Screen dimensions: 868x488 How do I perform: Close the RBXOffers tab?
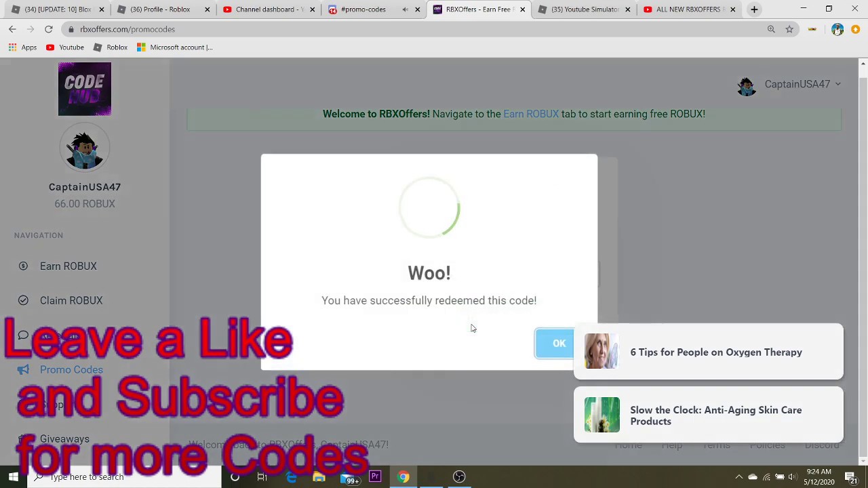click(x=522, y=9)
